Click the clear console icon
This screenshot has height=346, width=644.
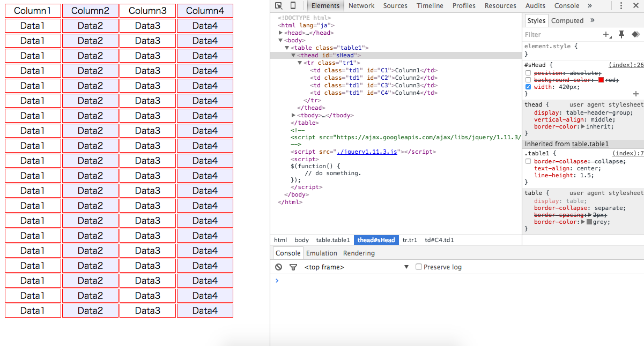[279, 267]
